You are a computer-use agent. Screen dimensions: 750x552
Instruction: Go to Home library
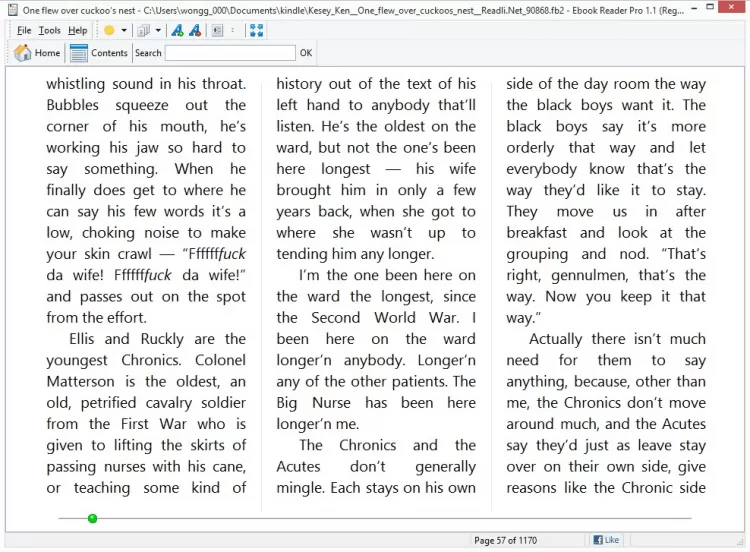pyautogui.click(x=47, y=53)
